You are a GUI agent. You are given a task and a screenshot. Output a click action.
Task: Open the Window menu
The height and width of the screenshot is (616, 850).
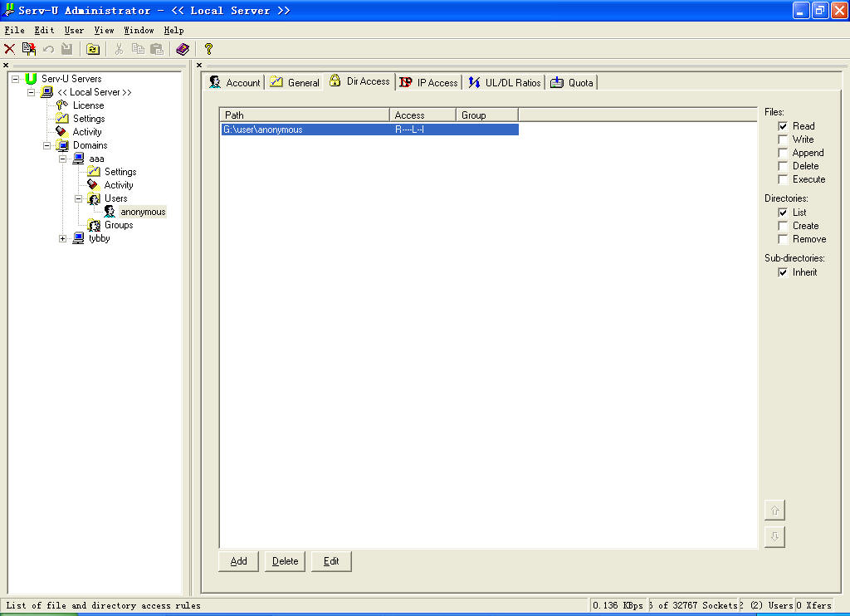pos(139,30)
